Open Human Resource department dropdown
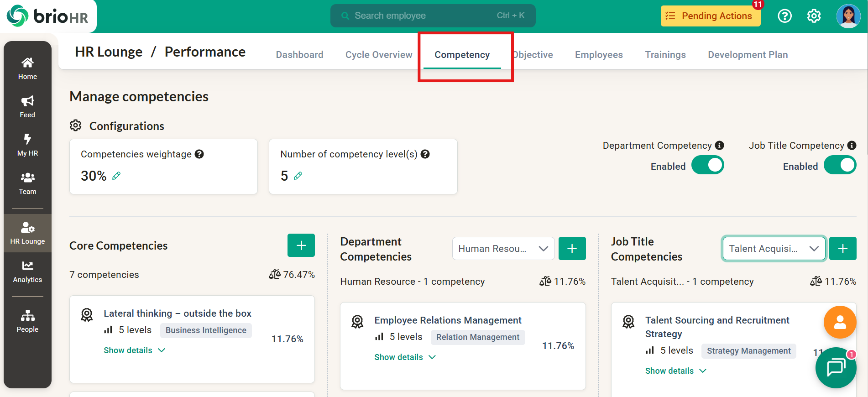Image resolution: width=868 pixels, height=397 pixels. 503,249
